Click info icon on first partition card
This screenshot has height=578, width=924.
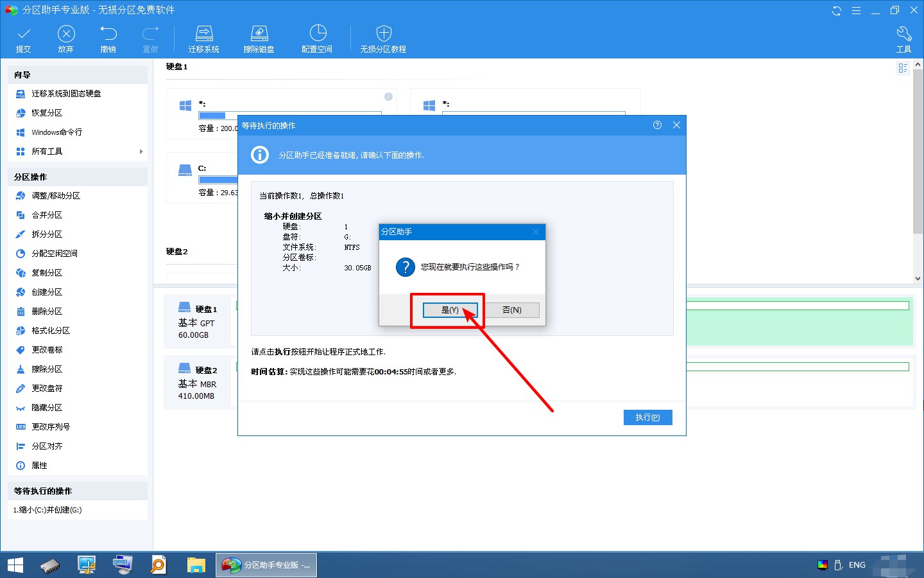click(x=388, y=96)
